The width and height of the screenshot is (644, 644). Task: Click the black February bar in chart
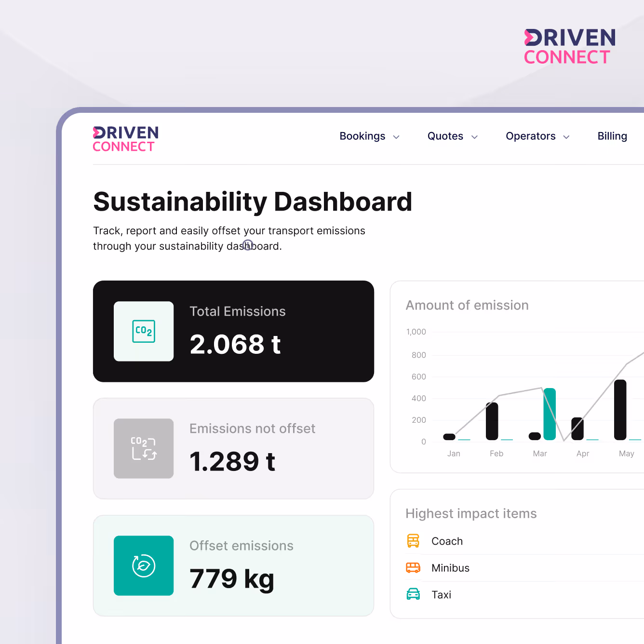pyautogui.click(x=492, y=421)
